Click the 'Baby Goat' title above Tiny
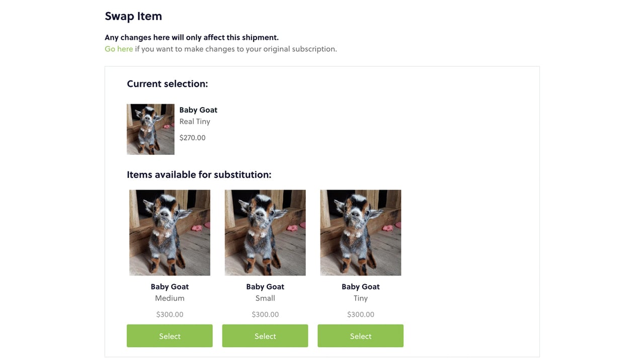 pyautogui.click(x=361, y=287)
